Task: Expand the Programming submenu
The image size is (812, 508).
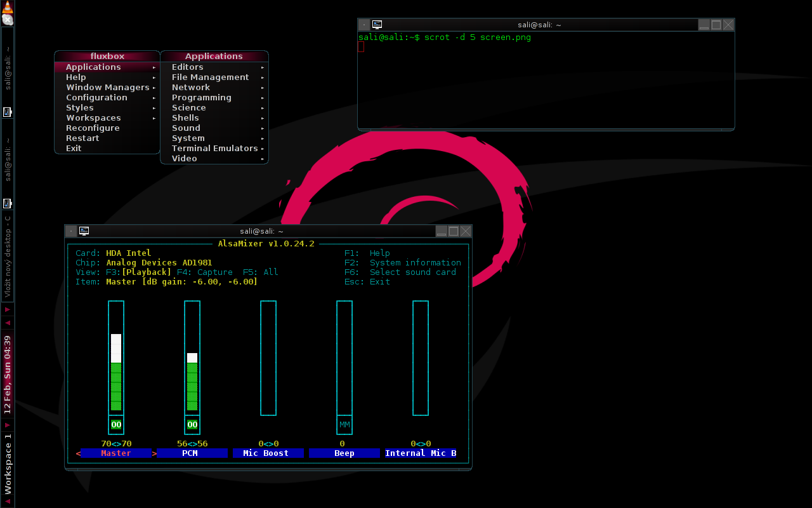Action: [214, 97]
